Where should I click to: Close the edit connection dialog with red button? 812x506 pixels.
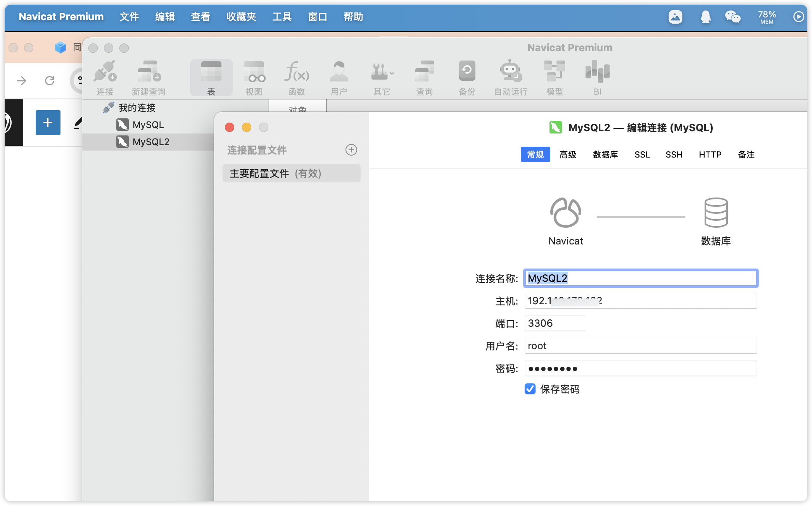[x=230, y=127]
